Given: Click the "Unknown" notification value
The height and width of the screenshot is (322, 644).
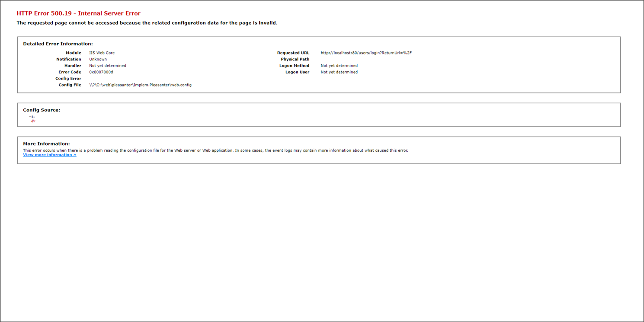Looking at the screenshot, I should pos(98,59).
